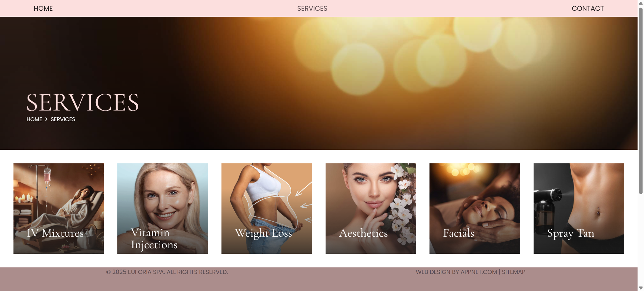The image size is (644, 291).
Task: Click the large SERVICES page heading
Action: pos(83,103)
